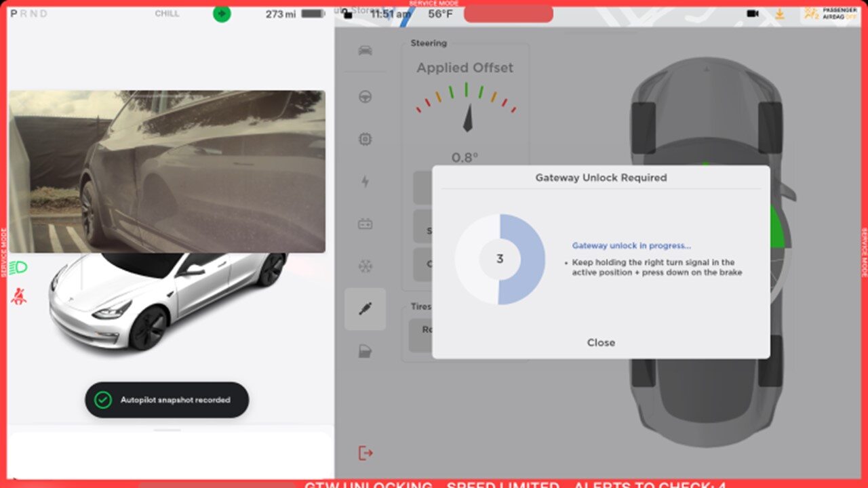Close the Gateway Unlock Required dialog
Image resolution: width=868 pixels, height=488 pixels.
[601, 342]
